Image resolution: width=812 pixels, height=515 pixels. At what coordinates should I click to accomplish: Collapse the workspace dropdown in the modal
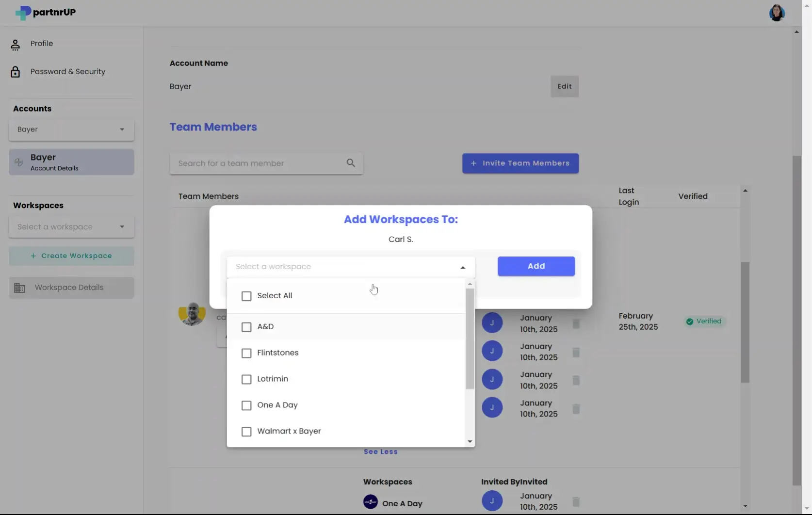coord(462,267)
